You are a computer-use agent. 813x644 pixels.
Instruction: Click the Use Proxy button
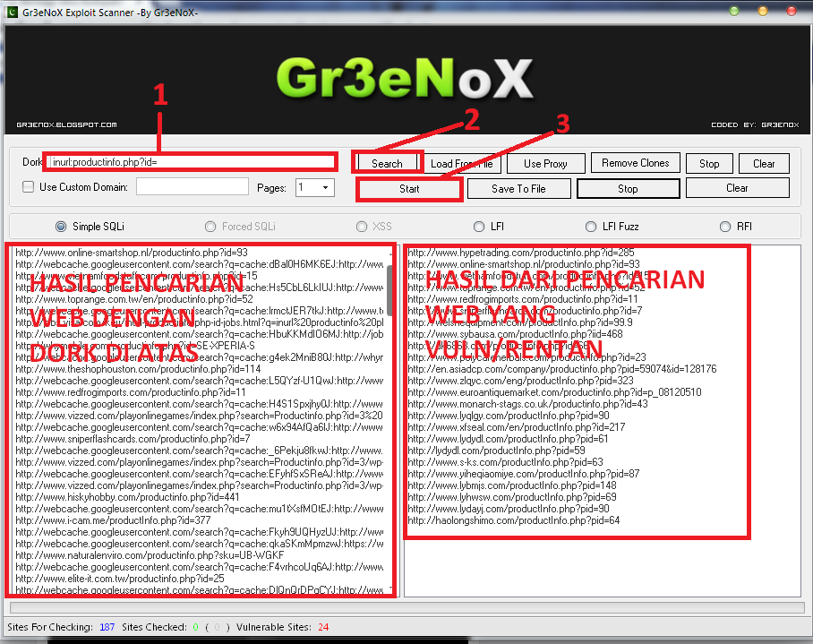click(545, 163)
